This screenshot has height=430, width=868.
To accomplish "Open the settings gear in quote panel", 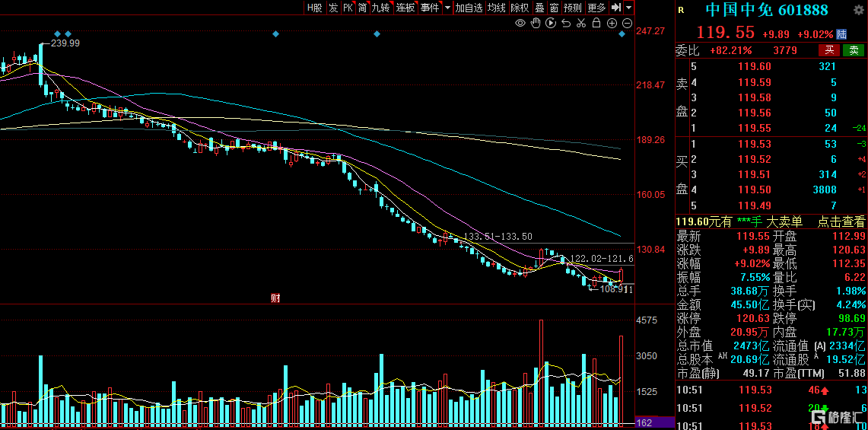I will (x=857, y=9).
